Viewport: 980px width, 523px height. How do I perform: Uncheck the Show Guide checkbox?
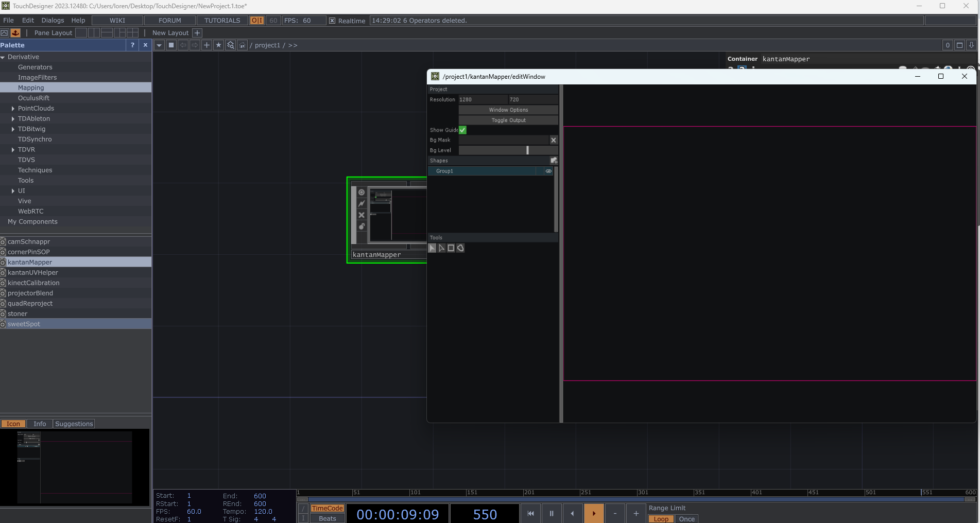[462, 130]
